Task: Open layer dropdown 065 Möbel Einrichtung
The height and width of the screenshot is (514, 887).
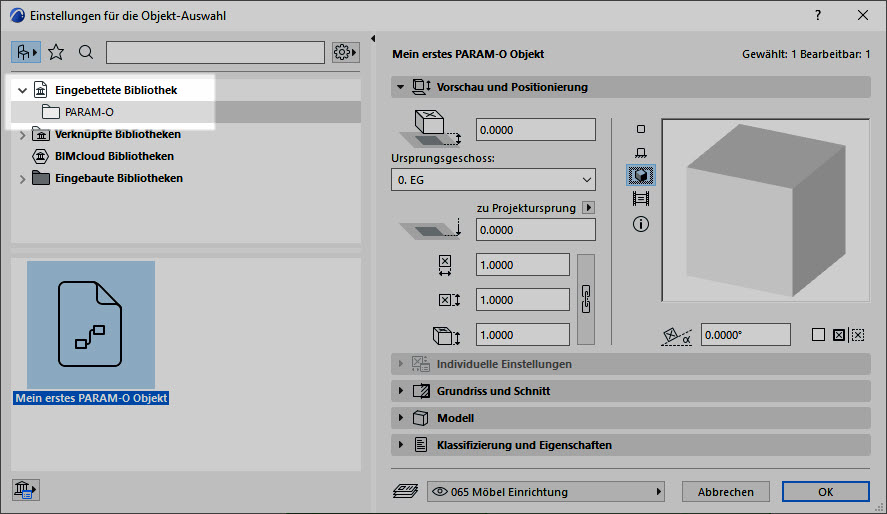Action: (x=546, y=492)
